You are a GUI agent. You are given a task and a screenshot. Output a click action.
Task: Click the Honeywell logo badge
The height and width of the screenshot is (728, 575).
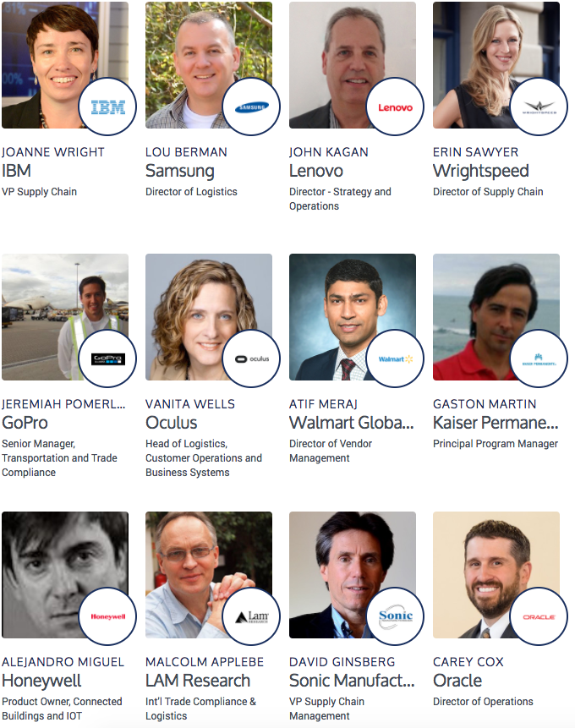[107, 616]
